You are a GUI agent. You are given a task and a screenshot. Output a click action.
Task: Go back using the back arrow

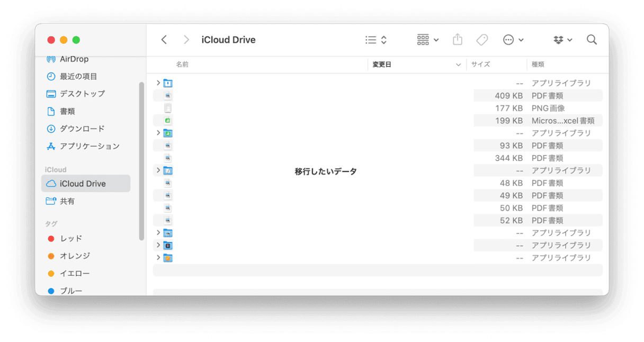(164, 40)
